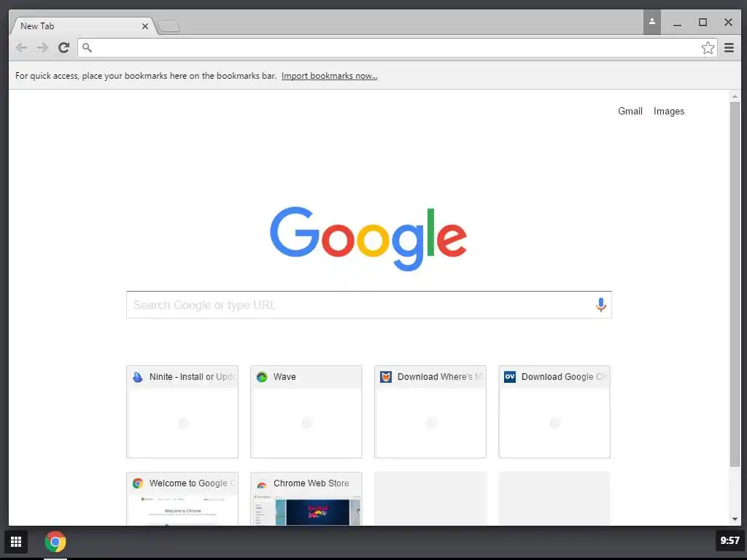Open the app launcher grid on the shelf
This screenshot has width=747, height=560.
pyautogui.click(x=16, y=542)
